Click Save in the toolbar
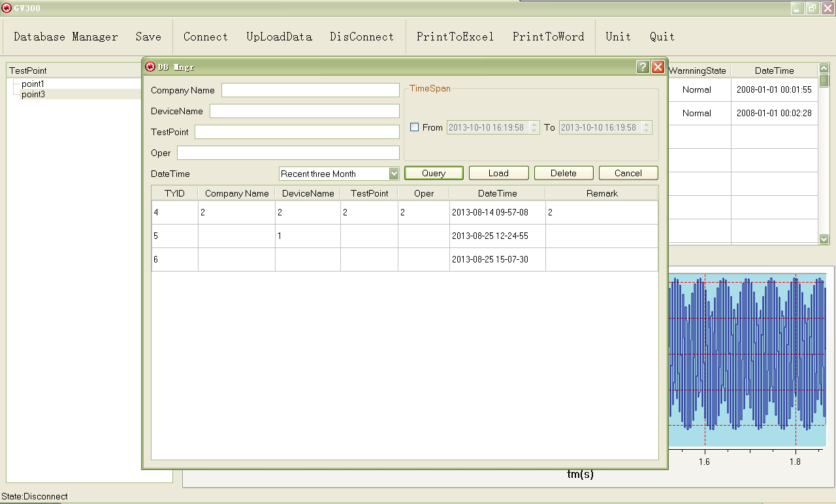The image size is (836, 504). [148, 37]
